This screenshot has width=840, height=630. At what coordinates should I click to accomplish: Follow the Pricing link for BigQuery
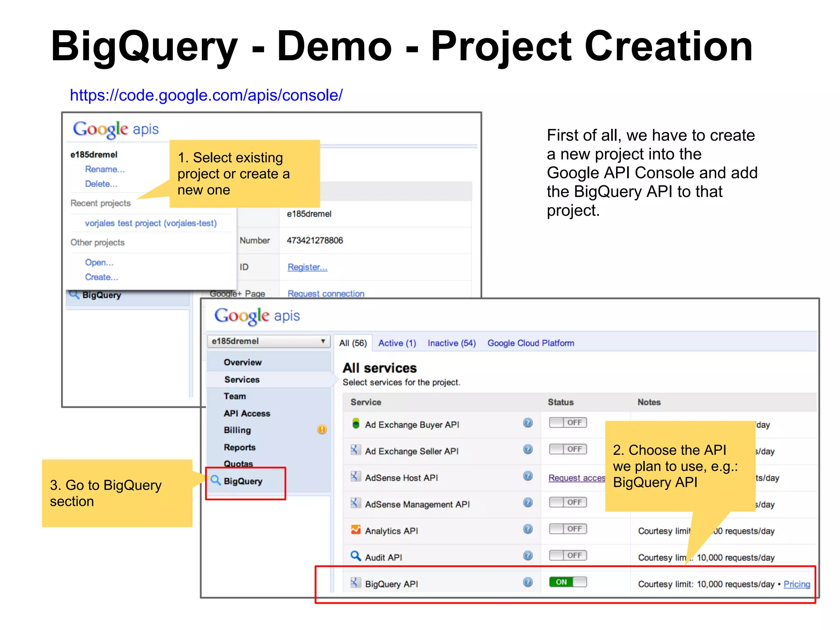797,584
